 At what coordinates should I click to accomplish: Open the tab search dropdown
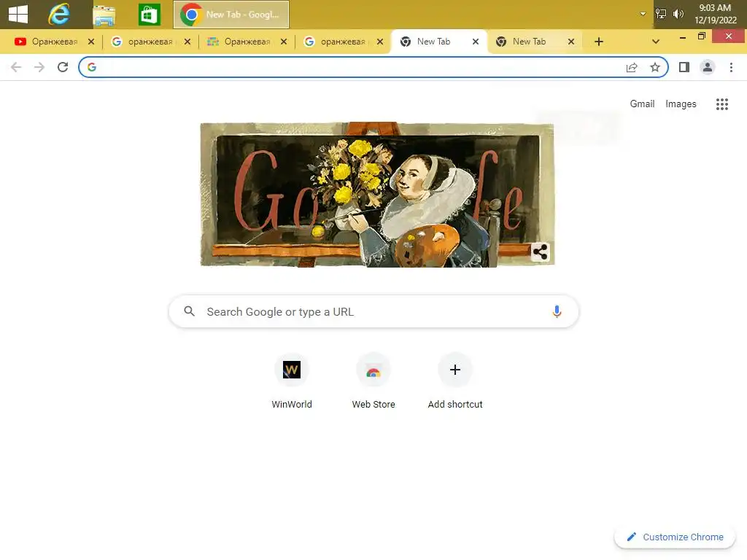coord(656,42)
